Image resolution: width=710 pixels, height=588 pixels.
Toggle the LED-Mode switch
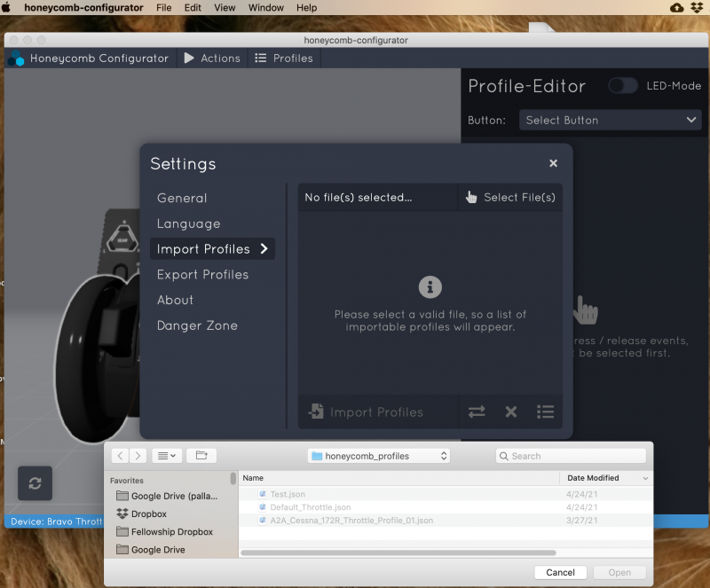pos(623,85)
